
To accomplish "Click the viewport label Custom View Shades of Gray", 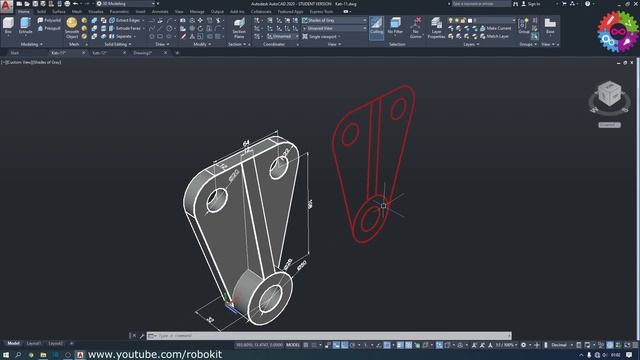I will pyautogui.click(x=31, y=62).
